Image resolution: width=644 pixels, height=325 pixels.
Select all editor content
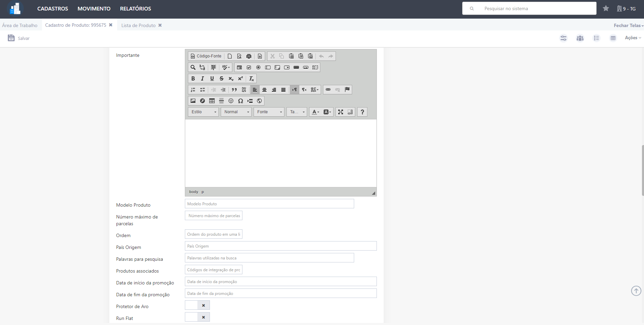point(214,67)
